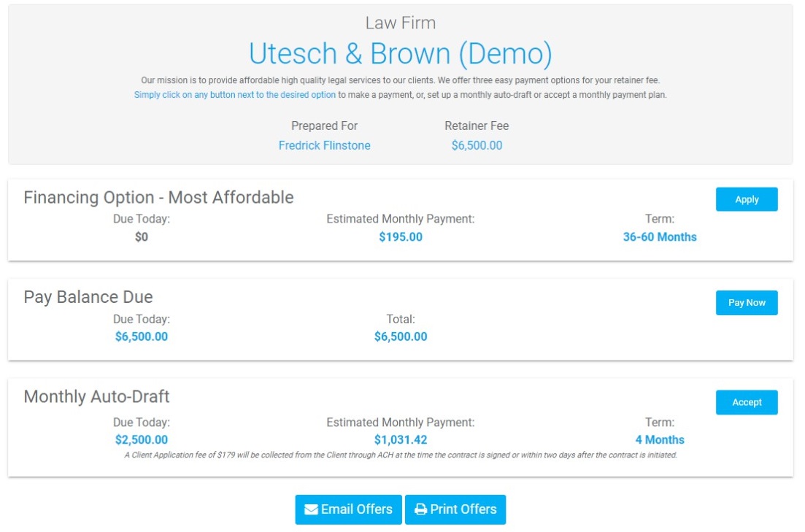
Task: Select the $195.00 estimated monthly payment
Action: tap(401, 236)
